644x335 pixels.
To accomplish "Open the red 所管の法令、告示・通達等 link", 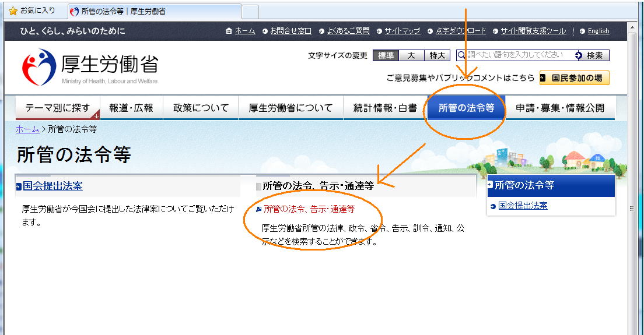I will (309, 209).
